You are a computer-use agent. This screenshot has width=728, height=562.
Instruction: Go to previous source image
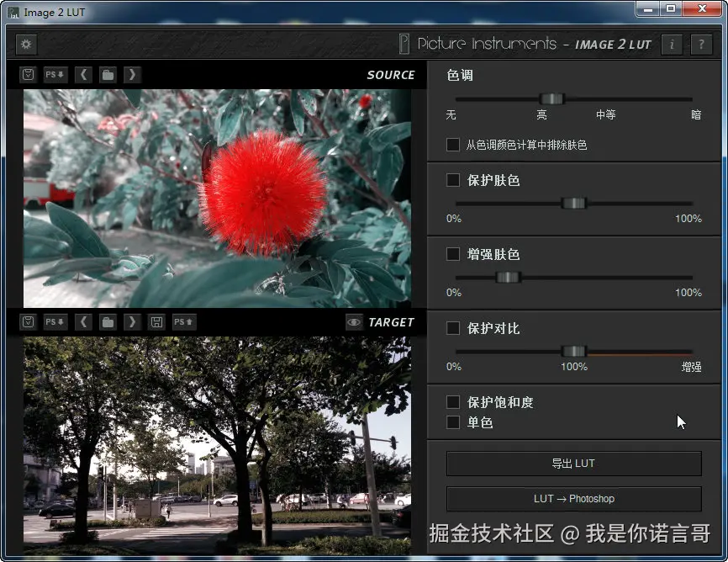[83, 74]
